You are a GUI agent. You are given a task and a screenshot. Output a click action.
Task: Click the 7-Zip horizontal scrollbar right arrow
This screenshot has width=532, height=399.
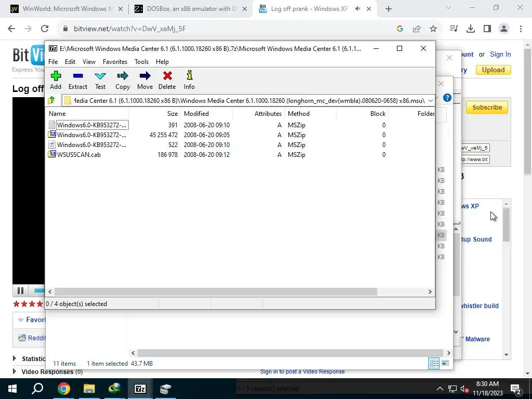click(430, 292)
